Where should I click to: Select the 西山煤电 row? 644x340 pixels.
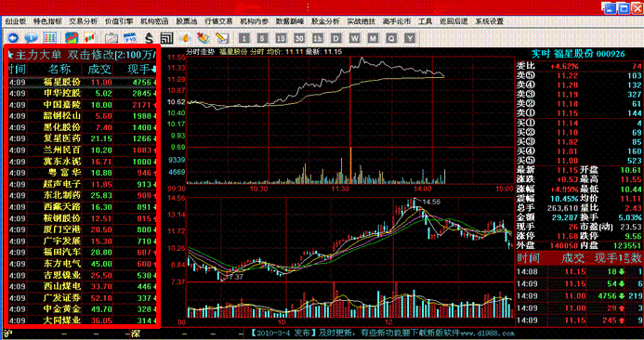tap(82, 287)
